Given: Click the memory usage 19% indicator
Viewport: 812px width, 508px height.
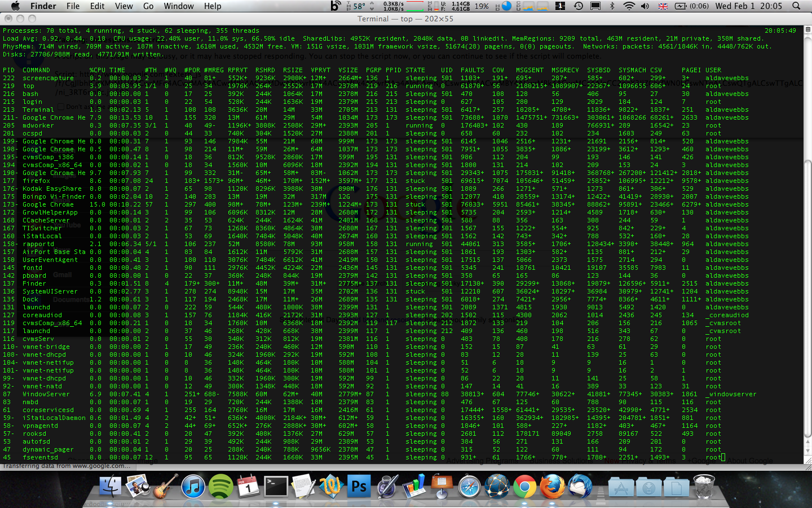Looking at the screenshot, I should coord(482,6).
